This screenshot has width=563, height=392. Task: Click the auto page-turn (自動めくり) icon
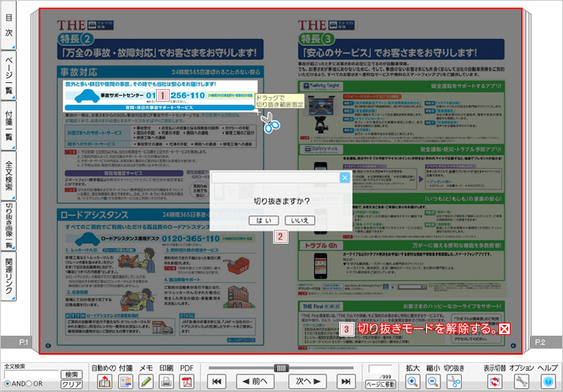[x=104, y=381]
